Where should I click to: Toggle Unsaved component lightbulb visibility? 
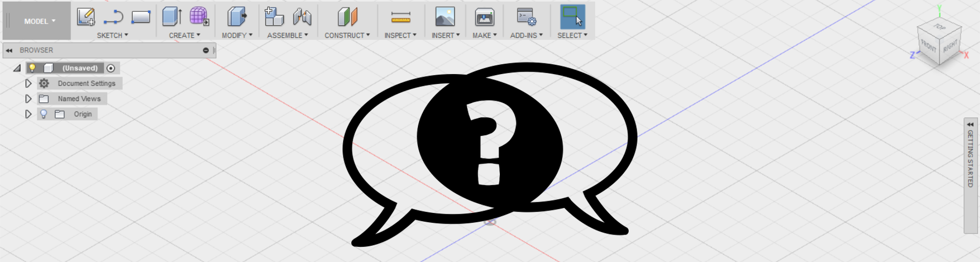click(32, 68)
